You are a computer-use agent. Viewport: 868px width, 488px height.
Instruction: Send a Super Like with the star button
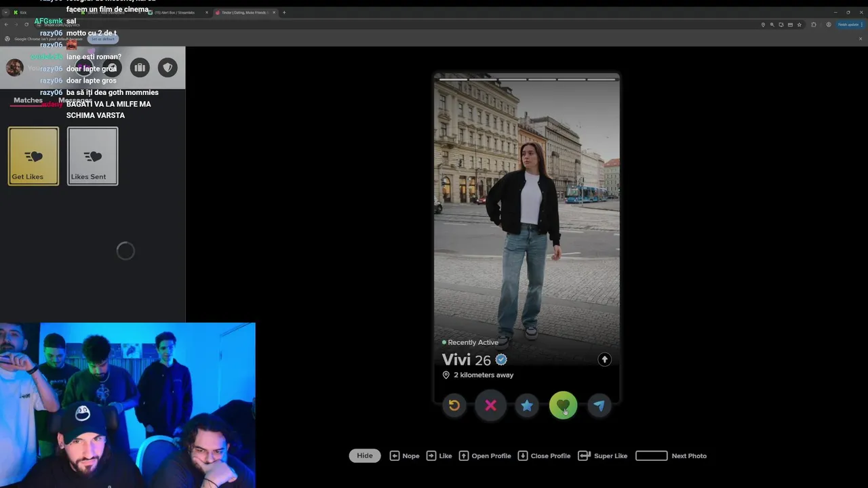point(527,405)
